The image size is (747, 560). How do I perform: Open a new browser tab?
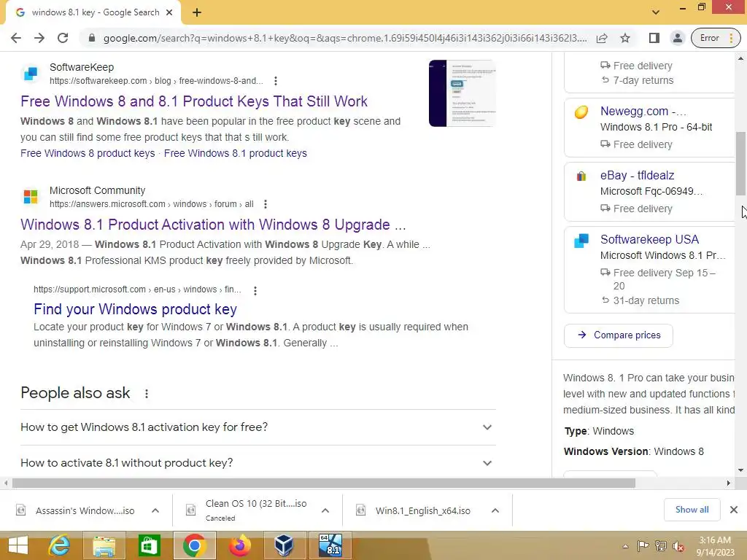pos(197,13)
